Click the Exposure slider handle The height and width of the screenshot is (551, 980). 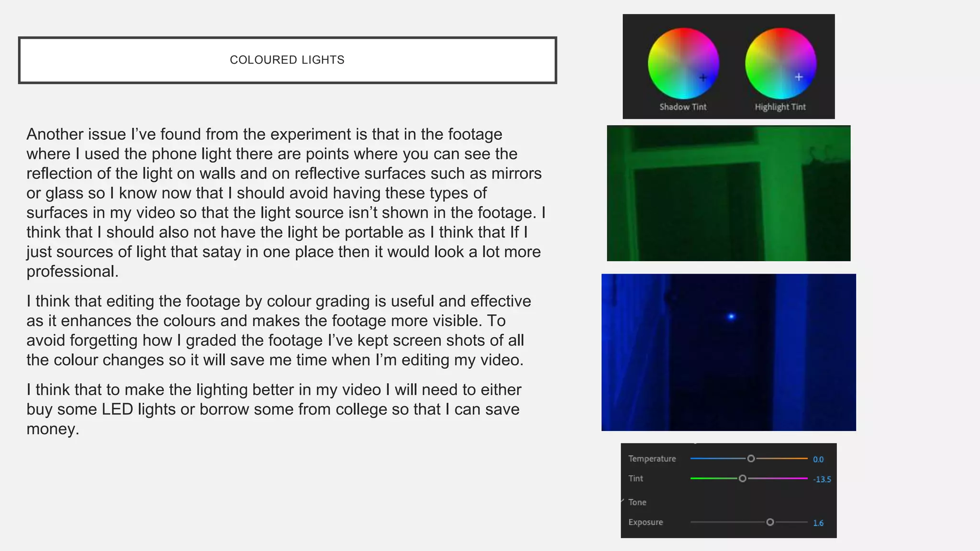pos(770,522)
